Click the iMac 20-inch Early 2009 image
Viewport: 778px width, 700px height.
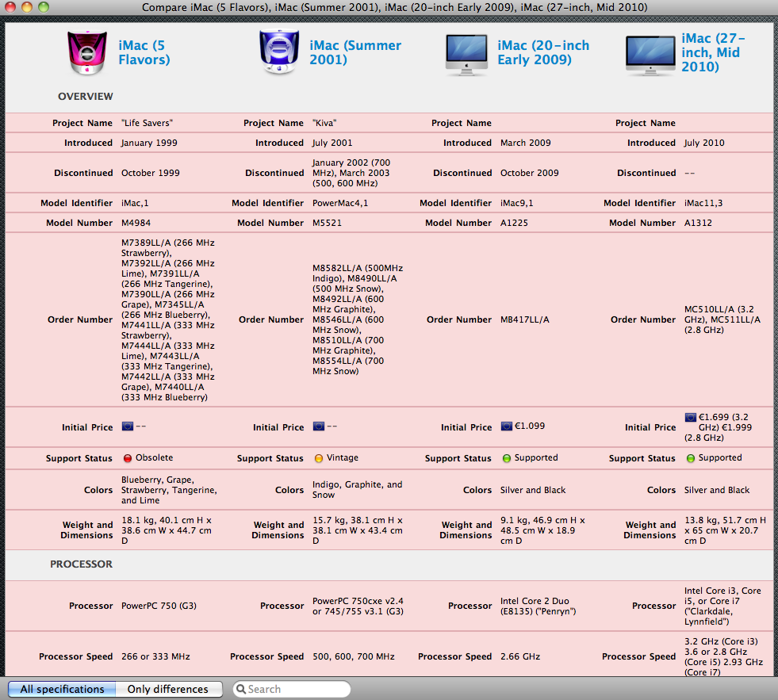tap(466, 55)
